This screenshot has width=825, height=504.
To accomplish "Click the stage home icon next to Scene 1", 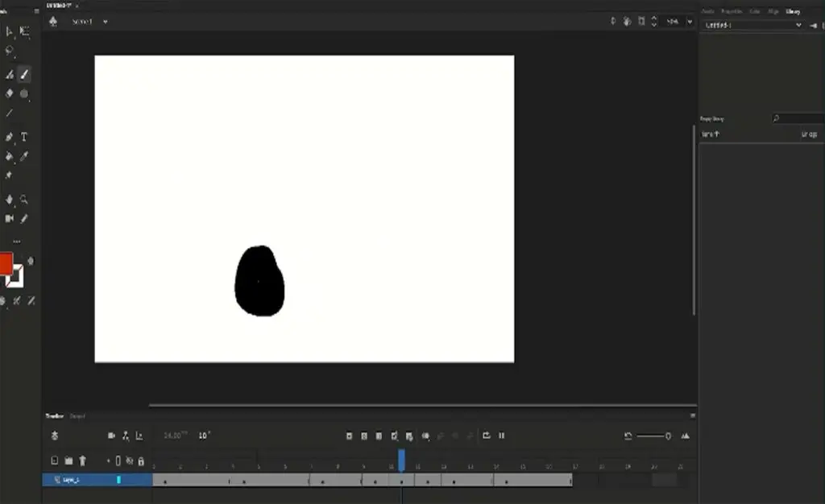I will pyautogui.click(x=53, y=21).
